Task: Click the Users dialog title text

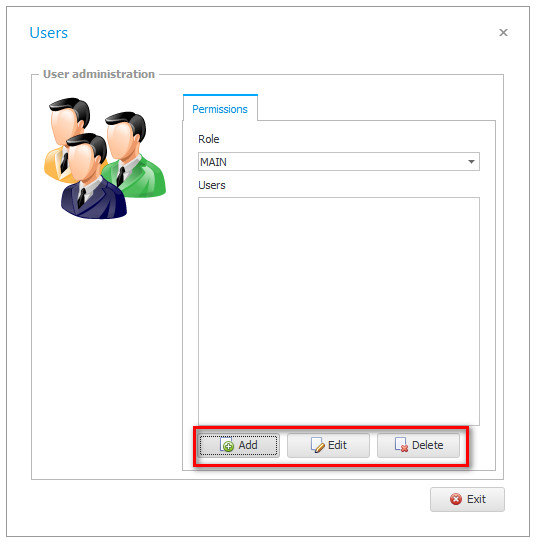Action: tap(49, 33)
